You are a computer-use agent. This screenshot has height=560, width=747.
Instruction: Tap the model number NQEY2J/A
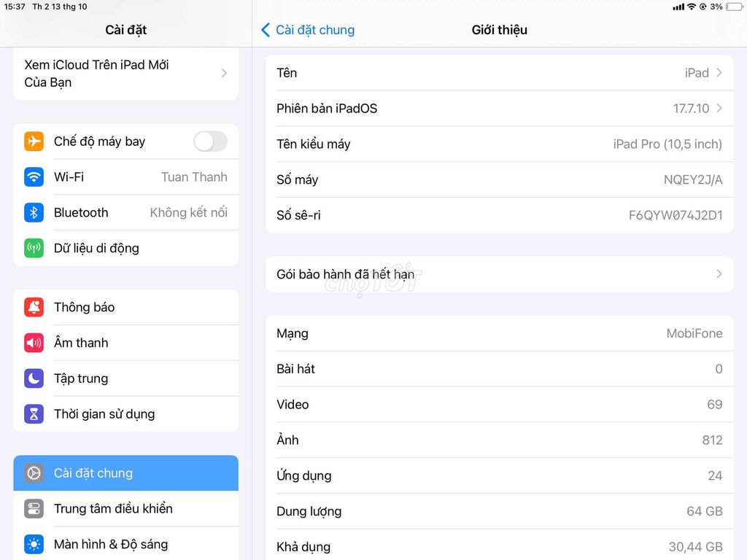[693, 180]
